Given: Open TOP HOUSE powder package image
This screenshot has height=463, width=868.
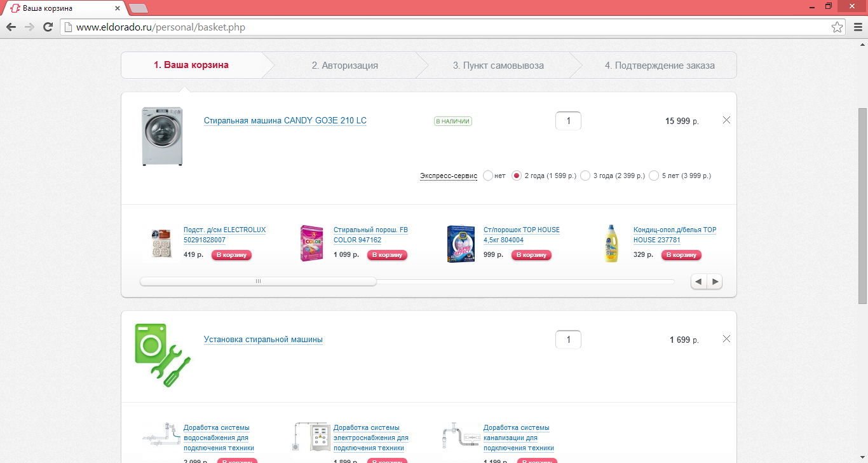Looking at the screenshot, I should (x=461, y=244).
